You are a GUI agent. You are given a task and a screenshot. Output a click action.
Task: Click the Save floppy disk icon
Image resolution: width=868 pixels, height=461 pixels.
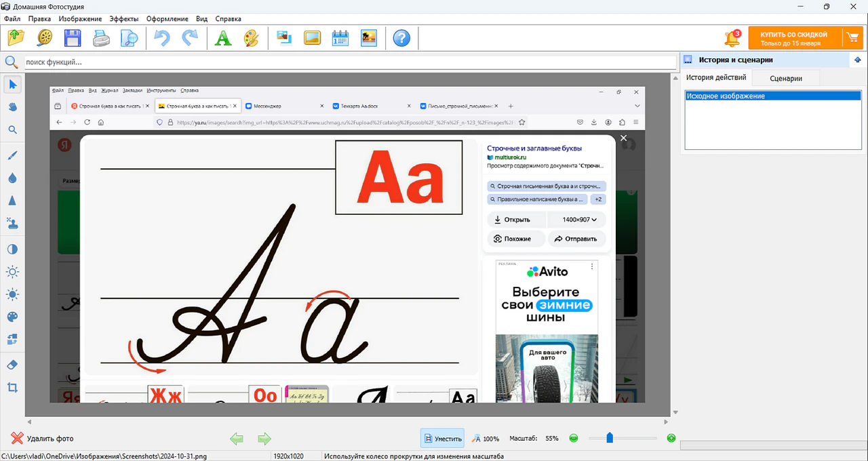point(73,38)
